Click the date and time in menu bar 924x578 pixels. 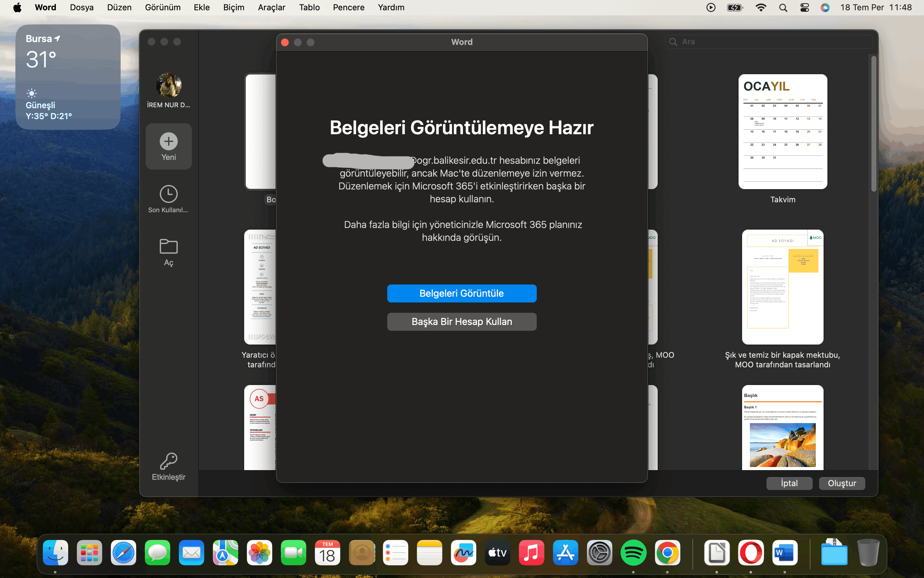tap(876, 8)
